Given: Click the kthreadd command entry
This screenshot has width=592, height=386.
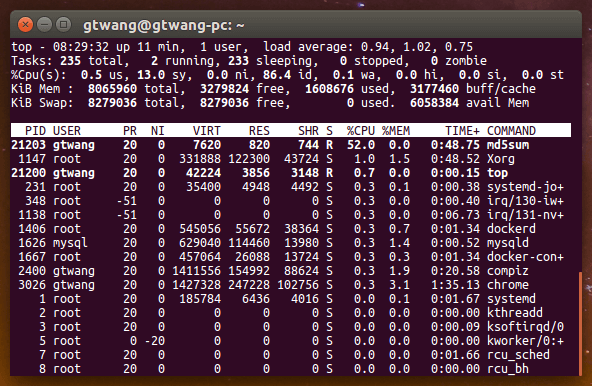Looking at the screenshot, I should [515, 312].
